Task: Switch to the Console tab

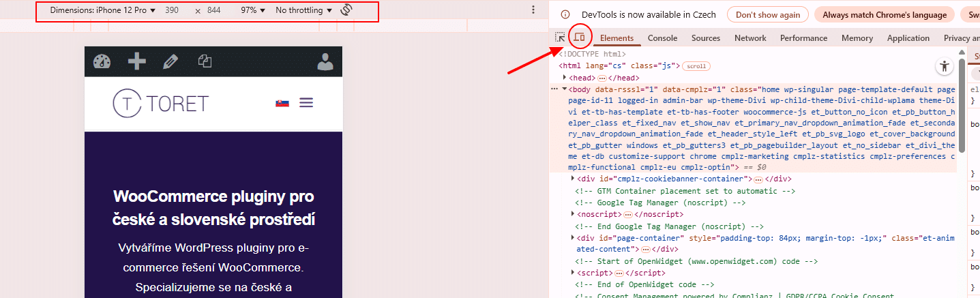Action: 662,38
